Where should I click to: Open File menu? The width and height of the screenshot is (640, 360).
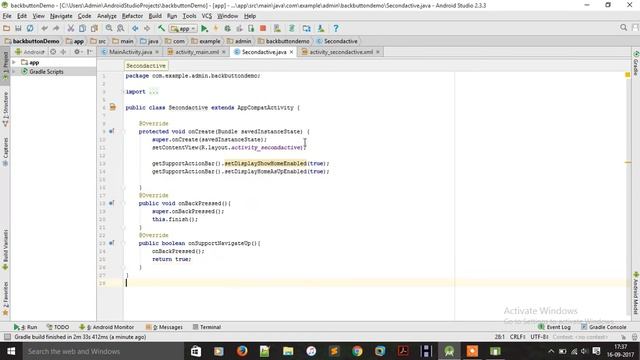point(7,16)
